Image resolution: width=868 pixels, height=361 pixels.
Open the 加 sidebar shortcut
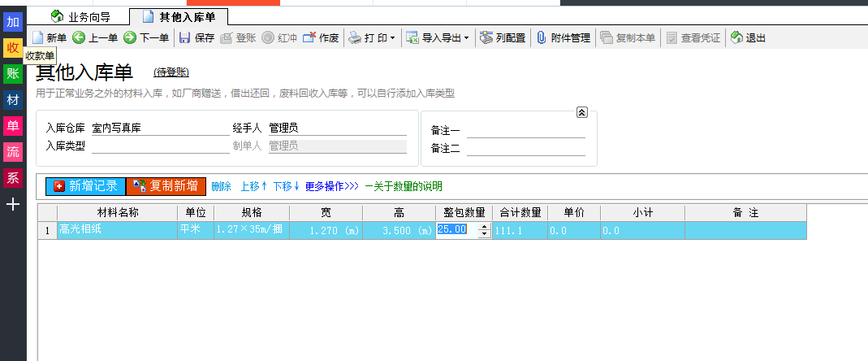(13, 22)
